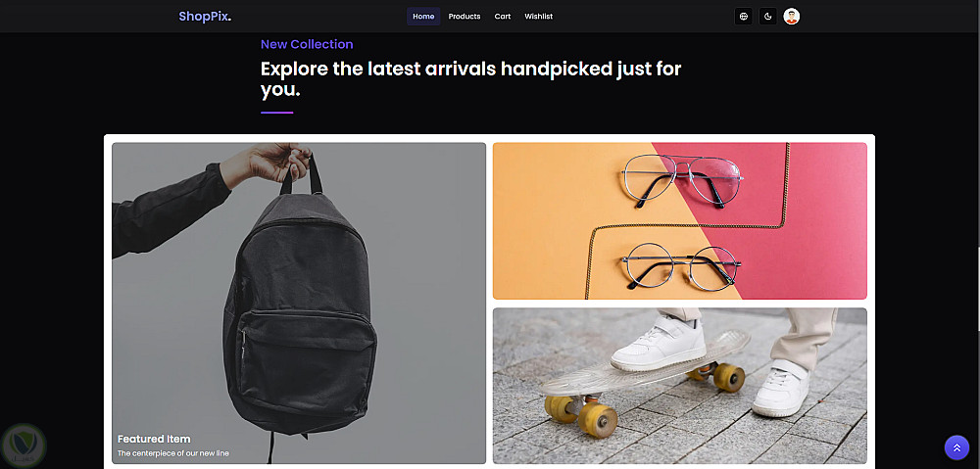Click the green shield watermark icon
The height and width of the screenshot is (469, 980).
pyautogui.click(x=23, y=446)
